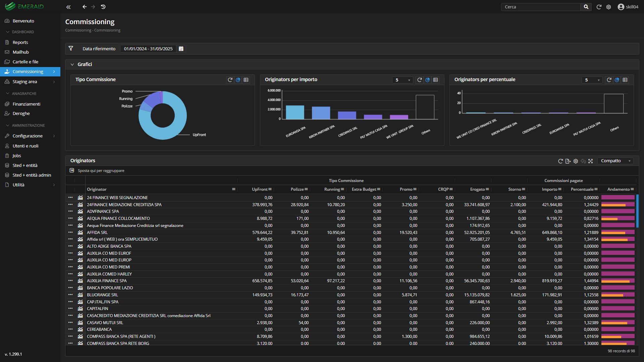Refresh the Tipo Commissione chart

coord(230,80)
